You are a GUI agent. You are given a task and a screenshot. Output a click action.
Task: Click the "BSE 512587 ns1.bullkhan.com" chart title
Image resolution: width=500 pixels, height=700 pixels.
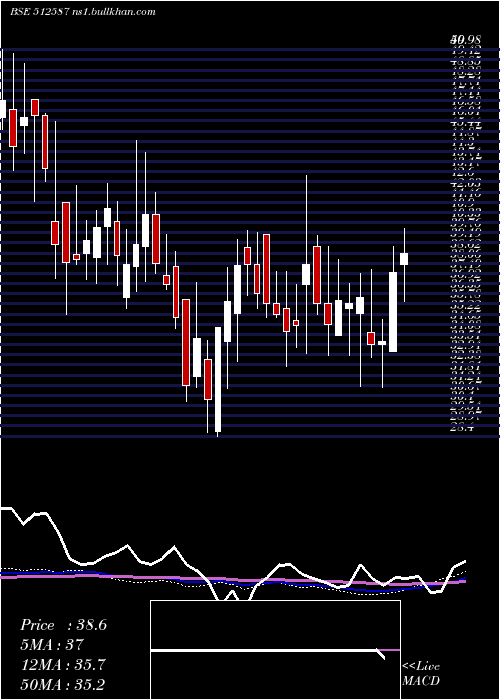(83, 12)
